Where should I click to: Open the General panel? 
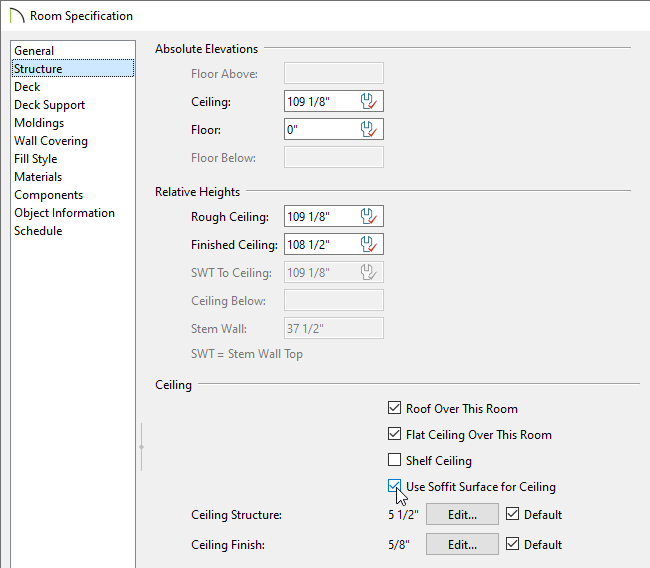73,51
